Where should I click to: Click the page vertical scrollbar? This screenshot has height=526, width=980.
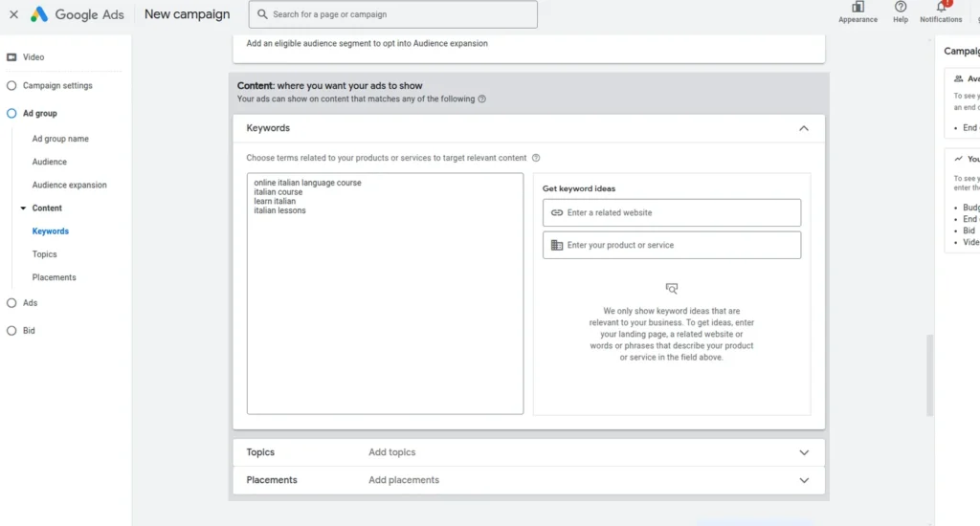pyautogui.click(x=928, y=373)
